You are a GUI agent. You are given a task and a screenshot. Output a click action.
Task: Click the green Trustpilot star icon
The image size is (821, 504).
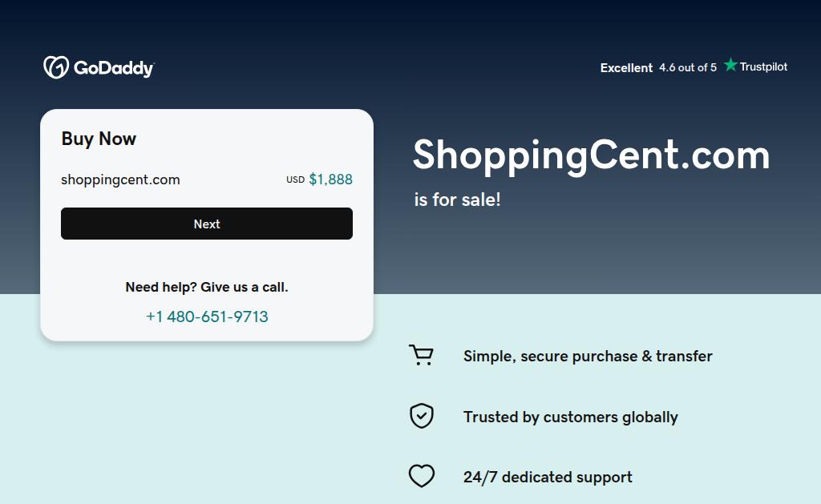click(x=730, y=66)
